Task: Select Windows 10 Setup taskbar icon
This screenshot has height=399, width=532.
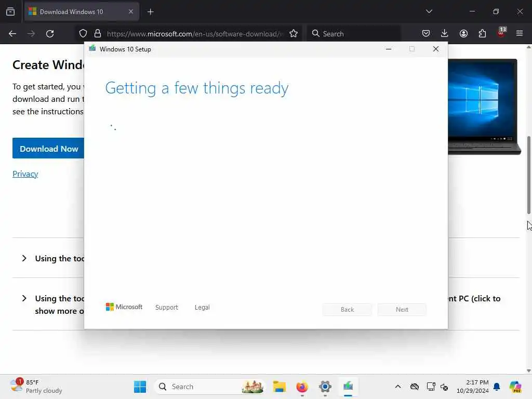Action: pyautogui.click(x=348, y=387)
